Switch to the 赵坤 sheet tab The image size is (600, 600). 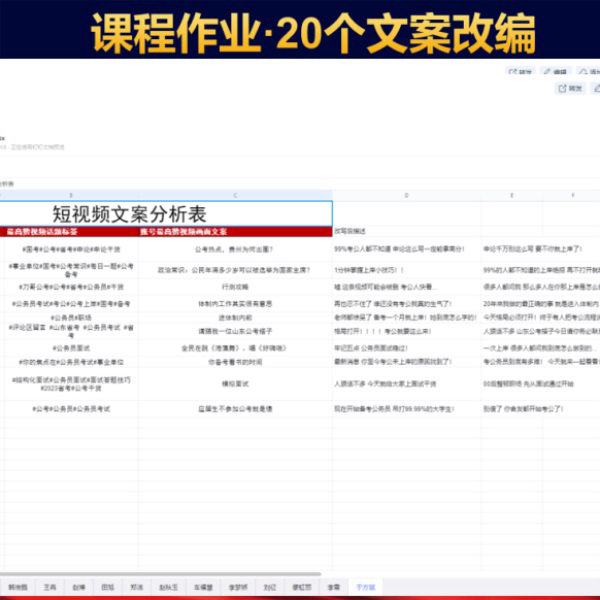tap(79, 588)
